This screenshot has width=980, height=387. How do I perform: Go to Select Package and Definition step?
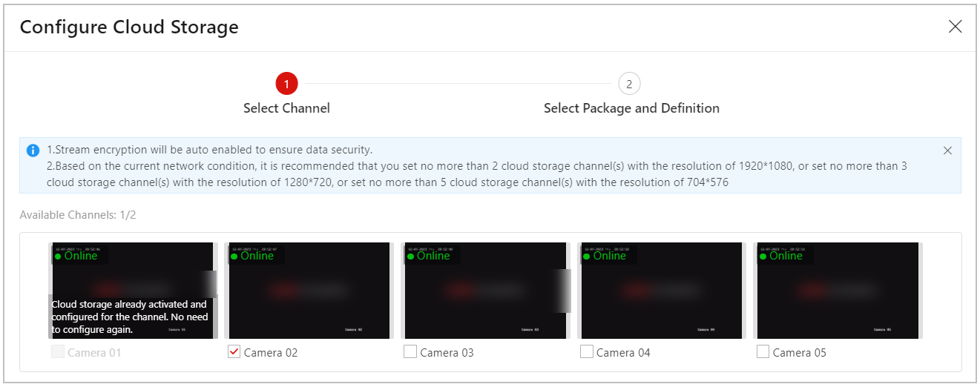(631, 108)
